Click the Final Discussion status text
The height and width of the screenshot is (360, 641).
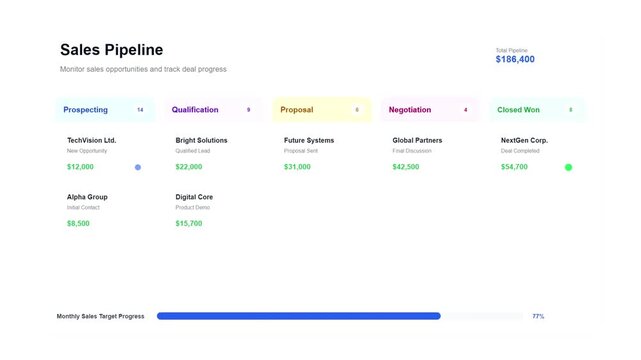click(412, 151)
